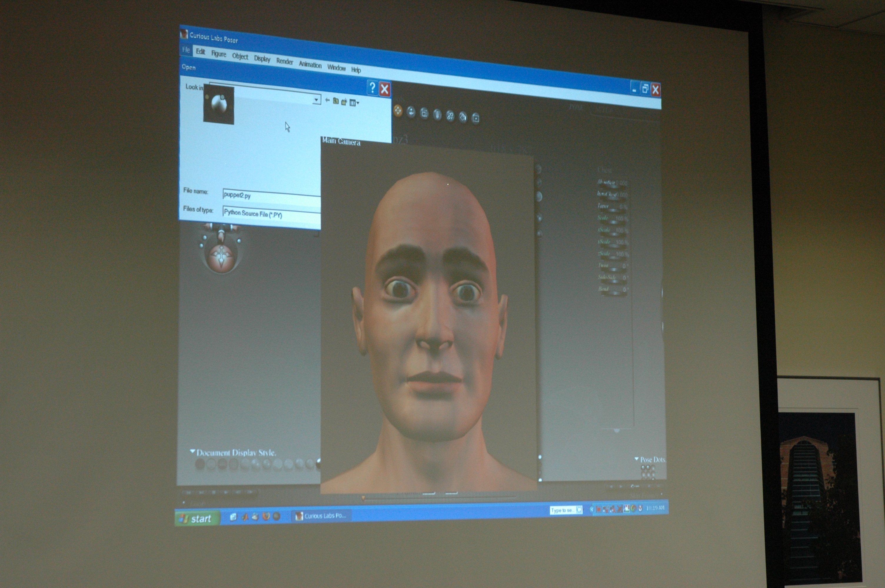Select the Taper tool icon
This screenshot has width=885, height=588.
pyautogui.click(x=437, y=114)
